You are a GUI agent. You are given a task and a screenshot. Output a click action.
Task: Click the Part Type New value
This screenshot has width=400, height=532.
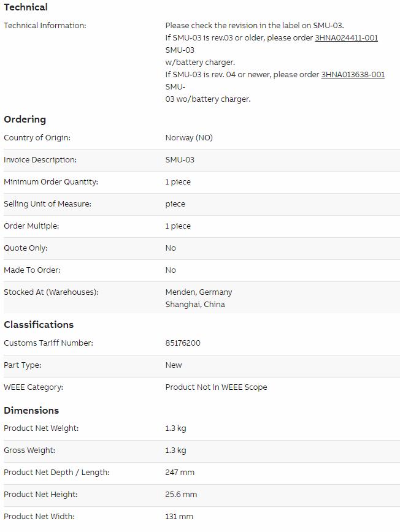173,365
